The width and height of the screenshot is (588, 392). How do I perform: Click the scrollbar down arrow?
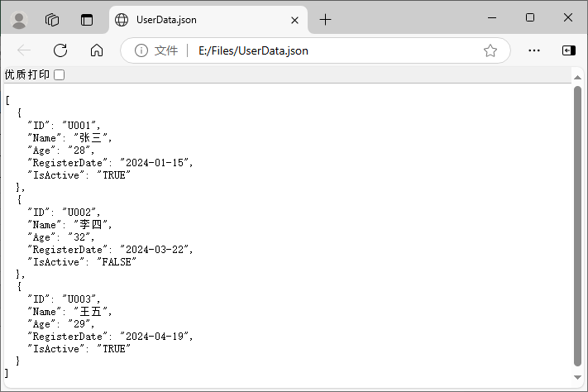click(x=577, y=377)
